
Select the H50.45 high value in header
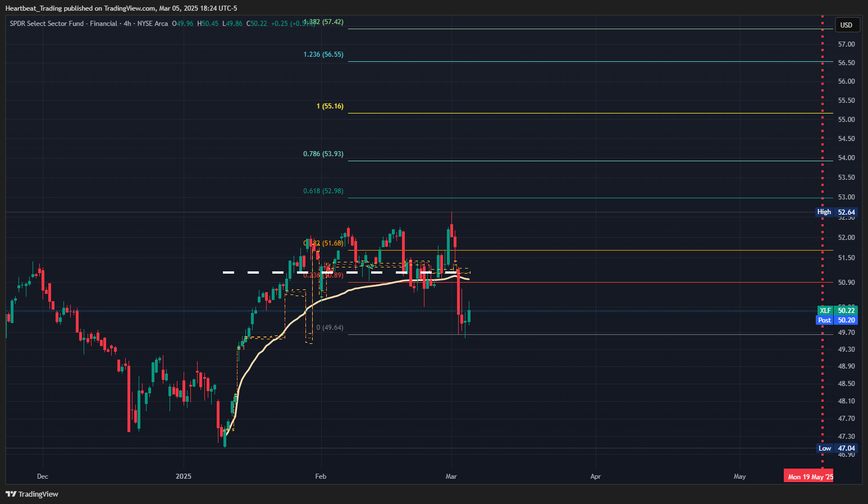[208, 24]
